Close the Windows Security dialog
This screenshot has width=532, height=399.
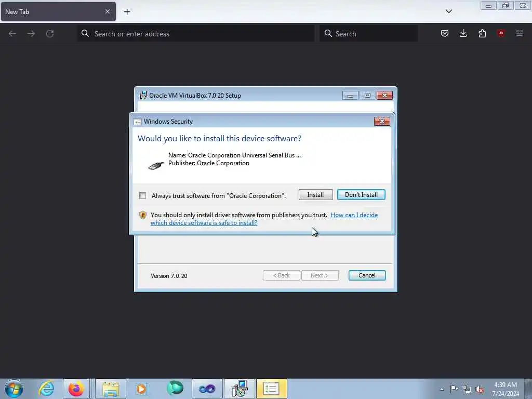pyautogui.click(x=382, y=122)
